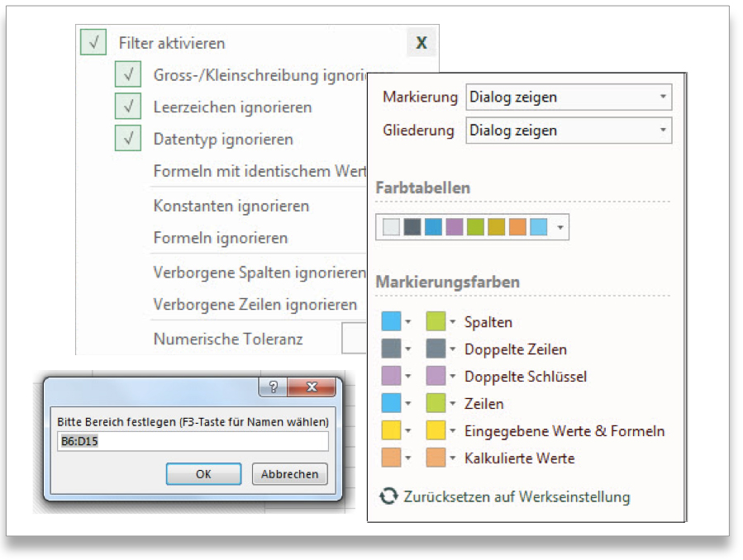This screenshot has height=560, width=743.
Task: Click the range input field containing B6:D15
Action: click(x=193, y=441)
